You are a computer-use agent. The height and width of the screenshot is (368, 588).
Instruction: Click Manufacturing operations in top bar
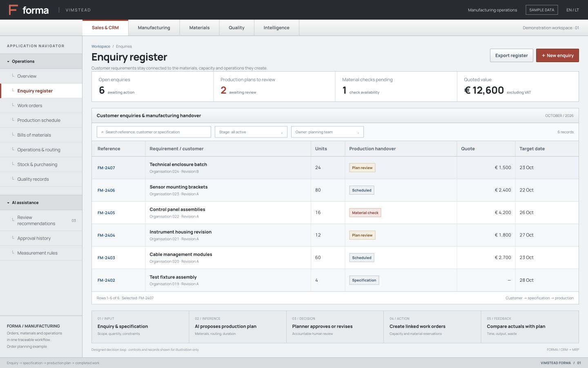[492, 10]
